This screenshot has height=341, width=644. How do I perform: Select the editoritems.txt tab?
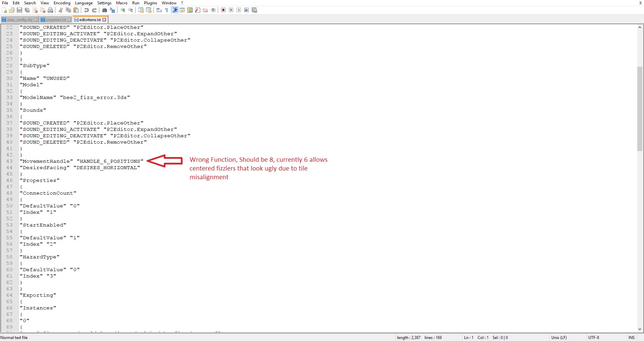tap(90, 20)
